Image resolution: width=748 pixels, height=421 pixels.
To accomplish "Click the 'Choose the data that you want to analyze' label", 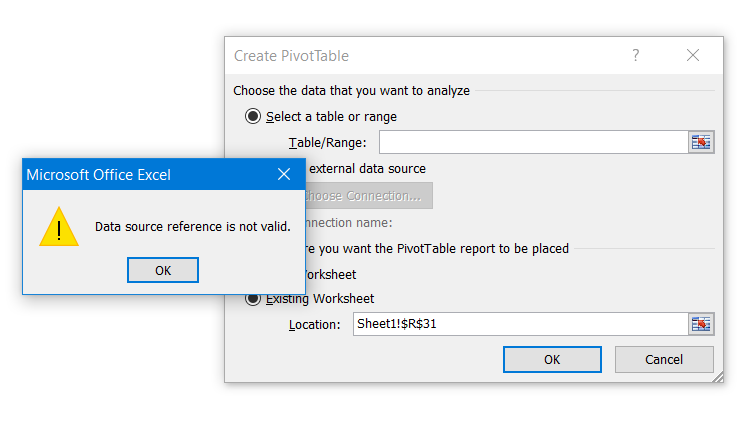I will click(352, 91).
